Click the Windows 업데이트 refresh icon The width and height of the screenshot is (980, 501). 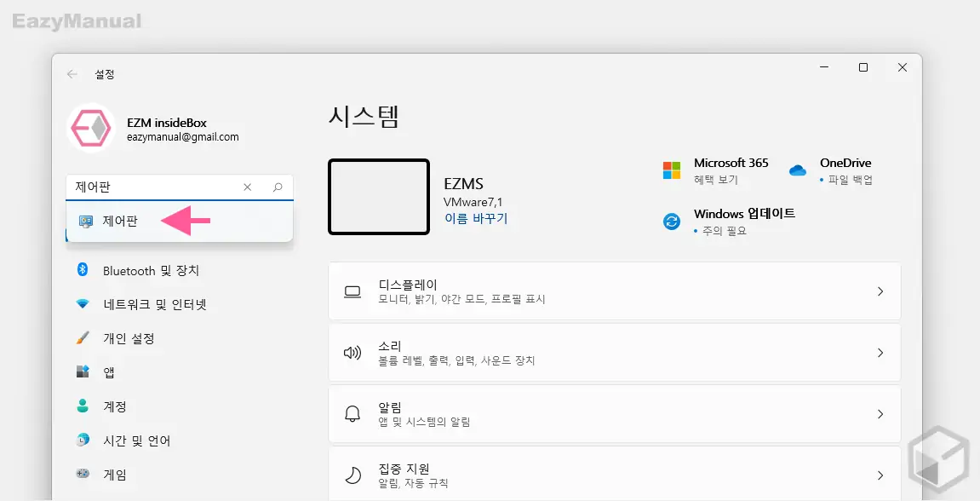pos(672,222)
